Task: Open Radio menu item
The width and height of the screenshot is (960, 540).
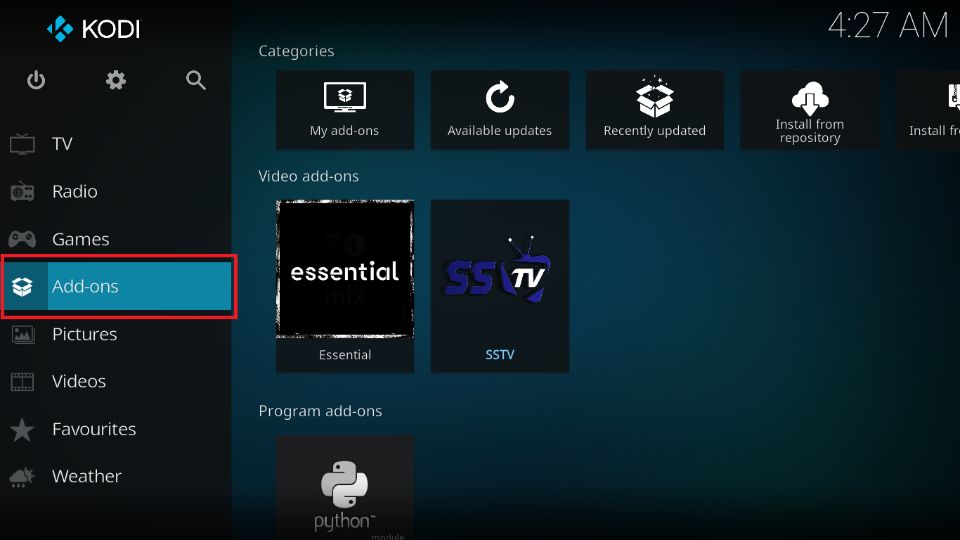Action: (x=116, y=191)
